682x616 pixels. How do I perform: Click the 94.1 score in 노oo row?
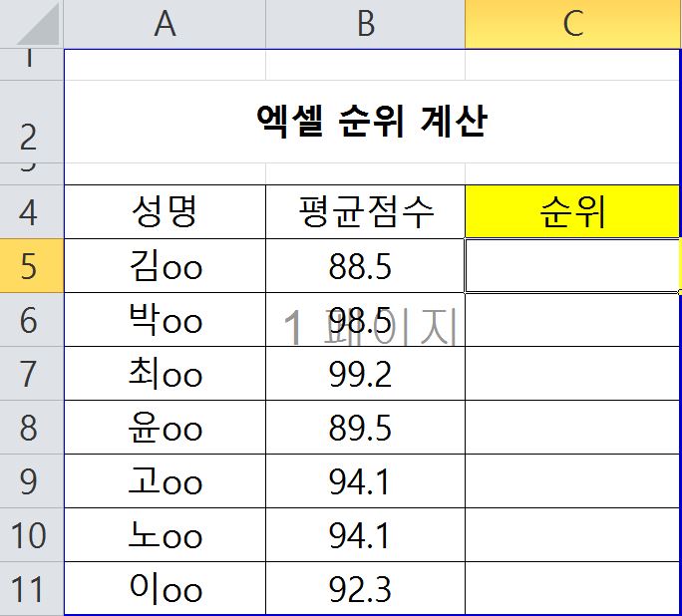coord(365,535)
